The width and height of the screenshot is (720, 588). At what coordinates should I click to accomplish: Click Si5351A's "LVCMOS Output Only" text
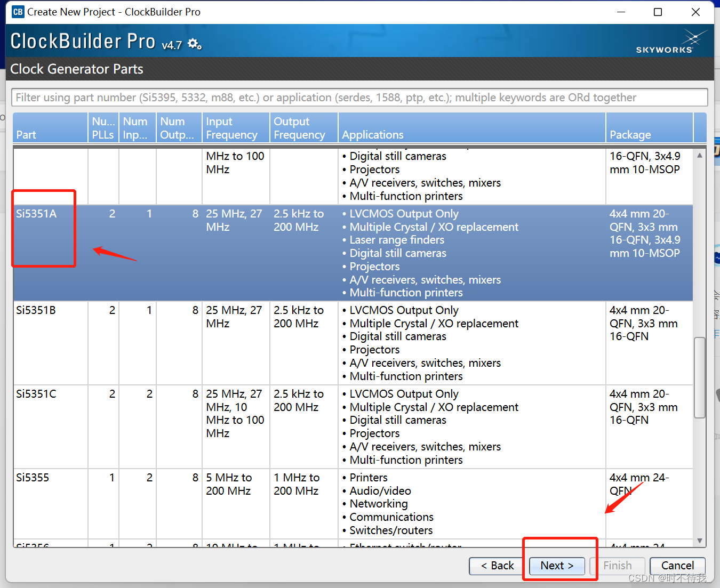pos(404,214)
